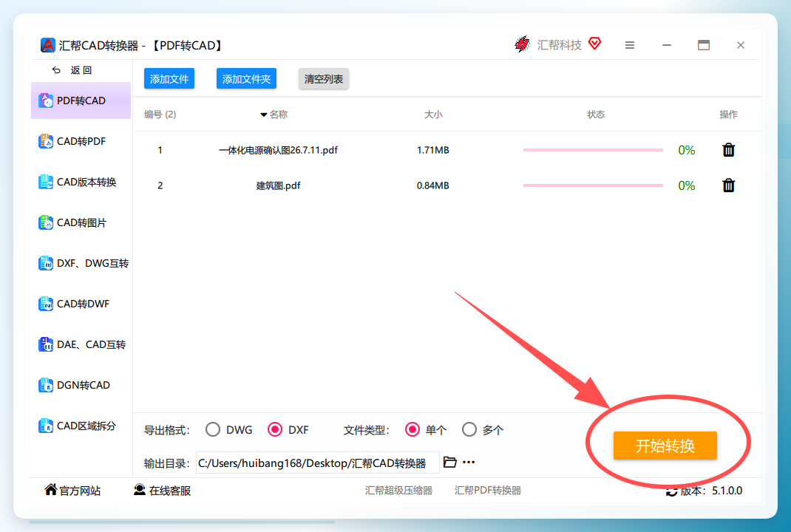
Task: Select file name 建筑图.pdf
Action: [x=278, y=185]
